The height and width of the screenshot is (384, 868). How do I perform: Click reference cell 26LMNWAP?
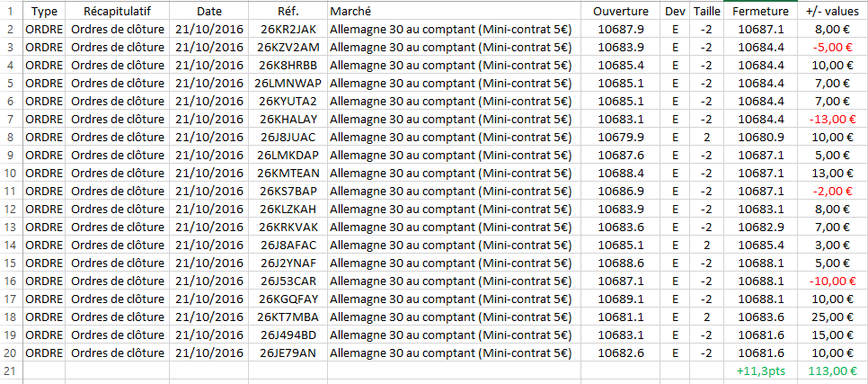tap(288, 83)
